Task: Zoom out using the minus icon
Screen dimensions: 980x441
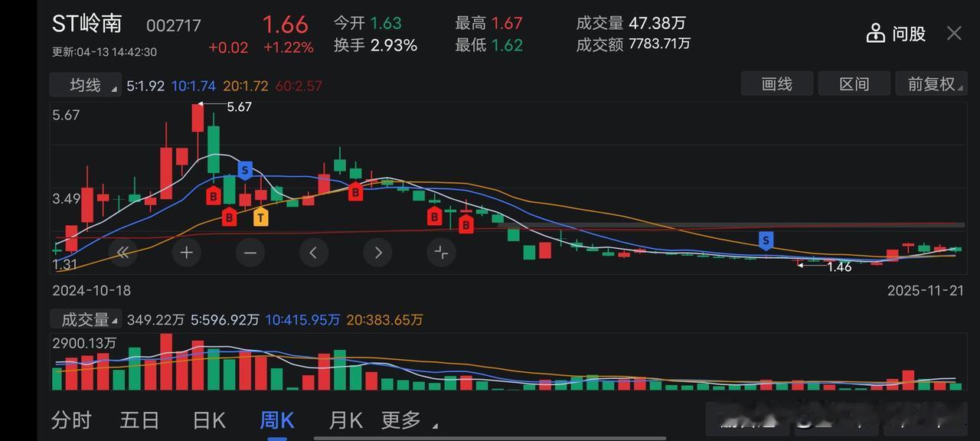Action: click(x=250, y=252)
